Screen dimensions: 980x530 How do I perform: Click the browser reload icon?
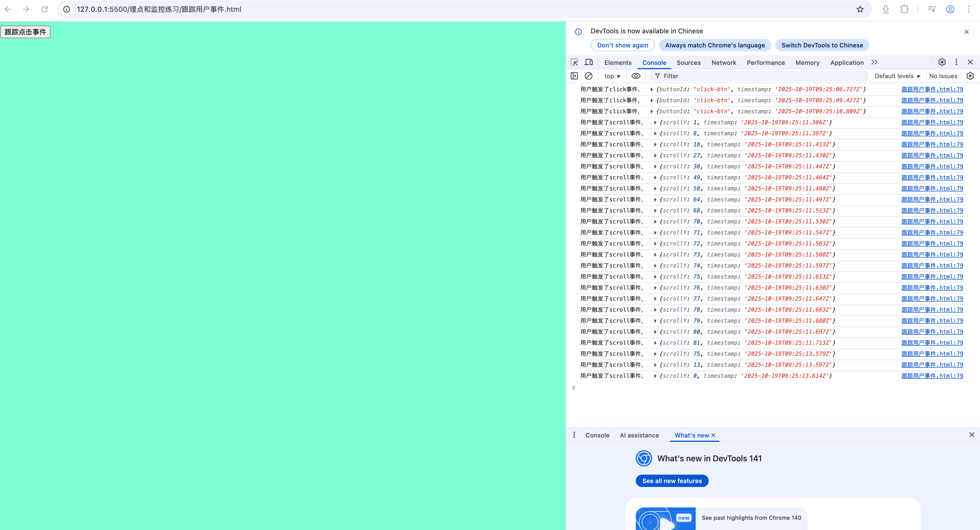[x=45, y=9]
